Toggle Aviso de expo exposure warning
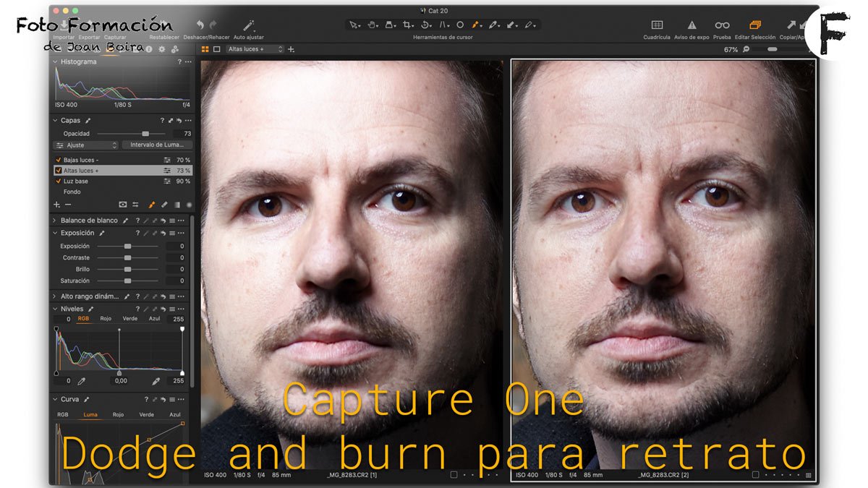 tap(692, 25)
